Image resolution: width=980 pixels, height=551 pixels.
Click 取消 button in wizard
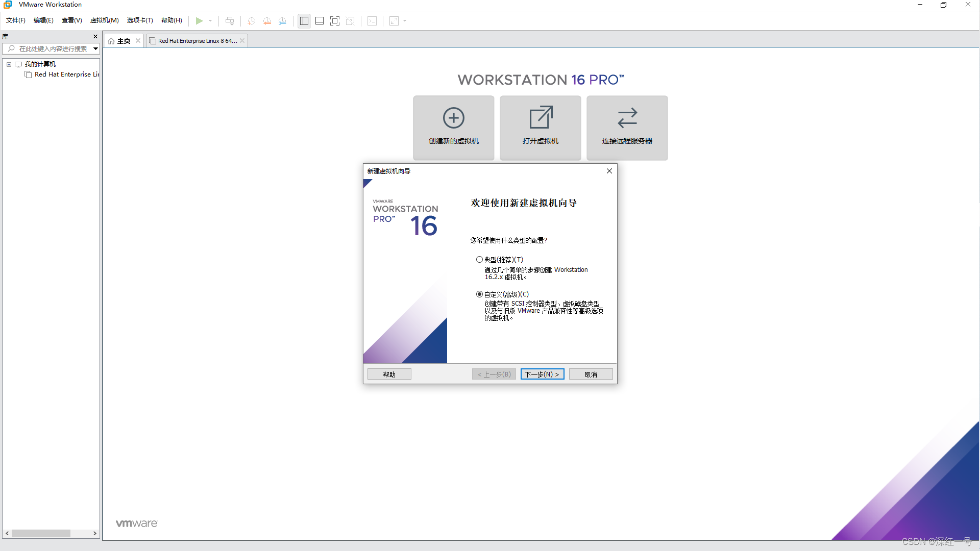[591, 374]
